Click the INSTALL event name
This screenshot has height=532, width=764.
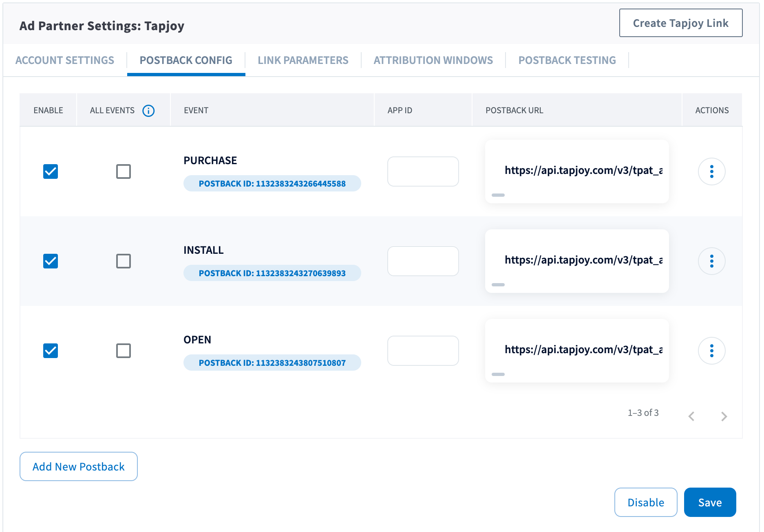pyautogui.click(x=203, y=250)
